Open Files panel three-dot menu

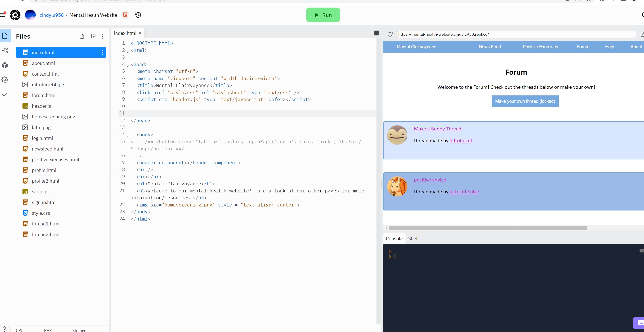[x=102, y=36]
